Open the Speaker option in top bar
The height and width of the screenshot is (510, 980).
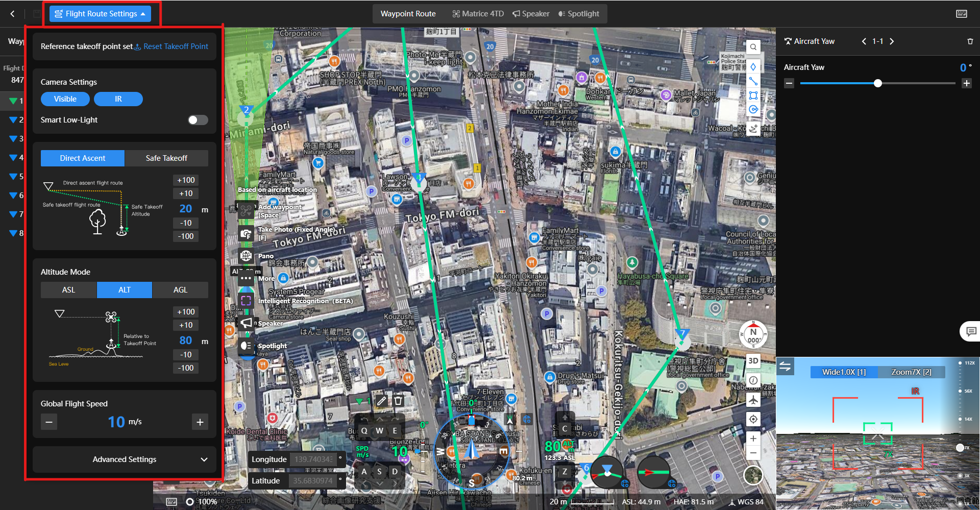pos(531,14)
